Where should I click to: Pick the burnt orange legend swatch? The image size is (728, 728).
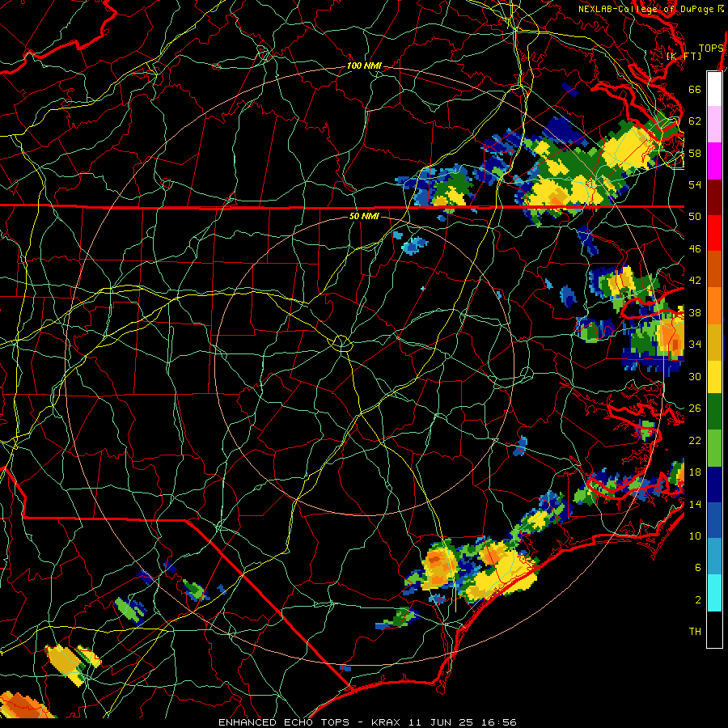[x=714, y=269]
